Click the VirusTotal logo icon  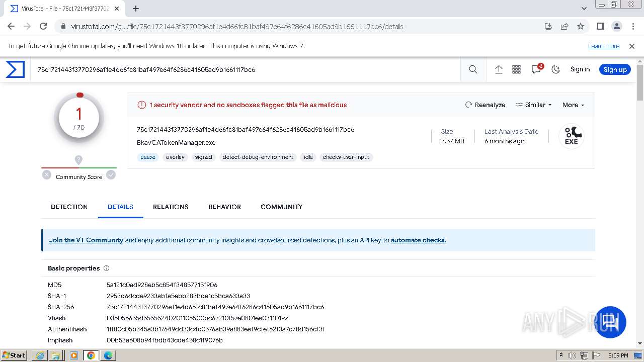click(x=15, y=69)
